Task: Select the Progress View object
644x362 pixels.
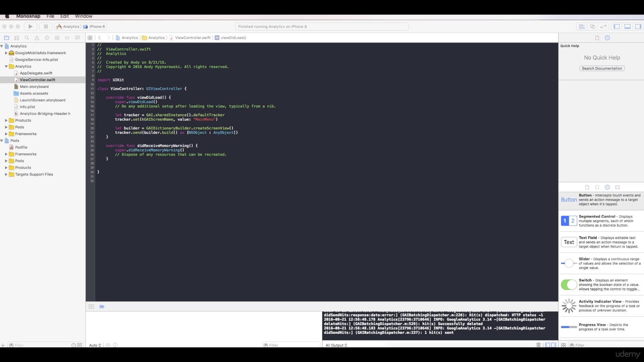Action: pyautogui.click(x=601, y=327)
